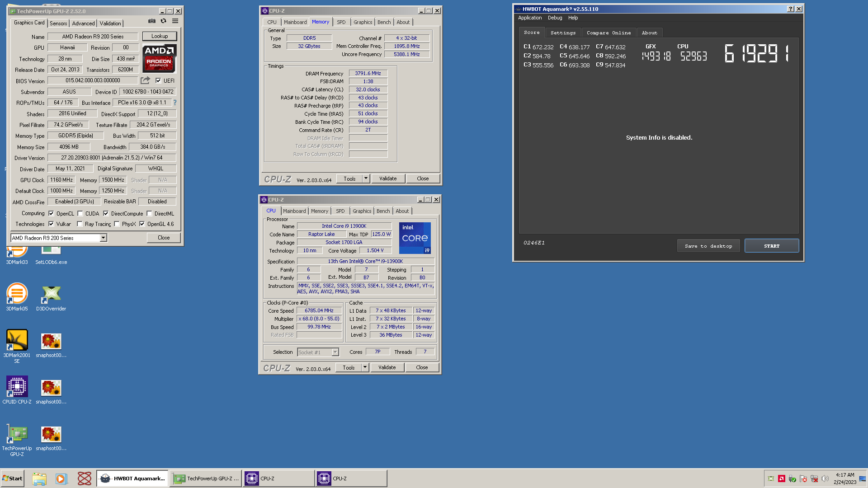Toggle the CUDA checkbox
The image size is (868, 488).
pos(80,214)
